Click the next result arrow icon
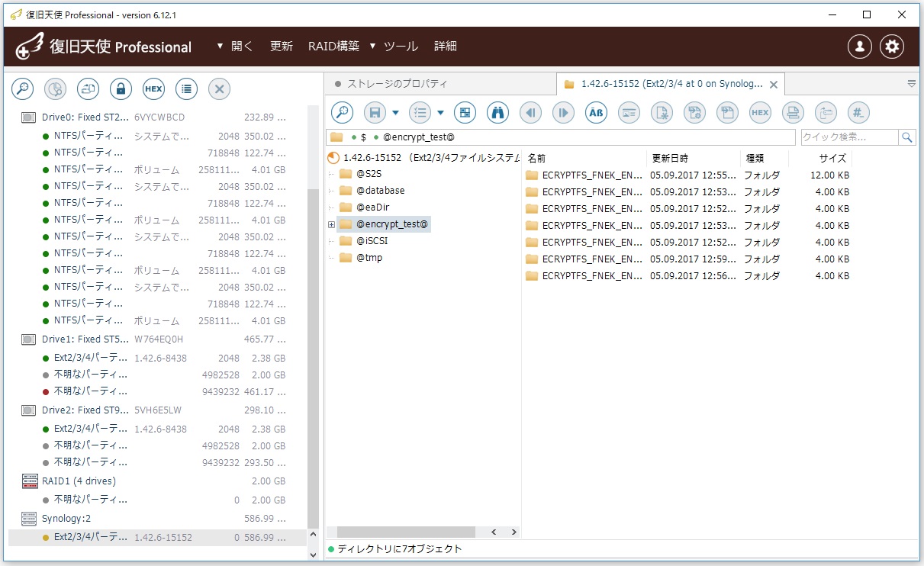 (563, 113)
